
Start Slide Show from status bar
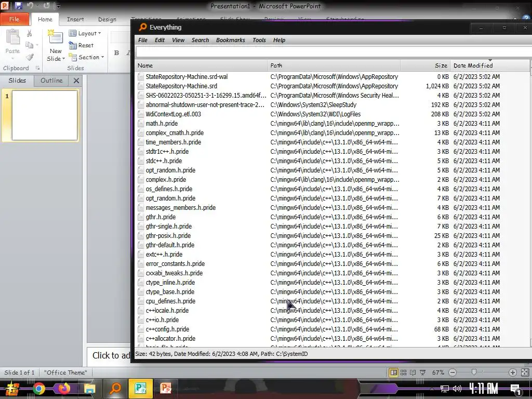pos(423,373)
